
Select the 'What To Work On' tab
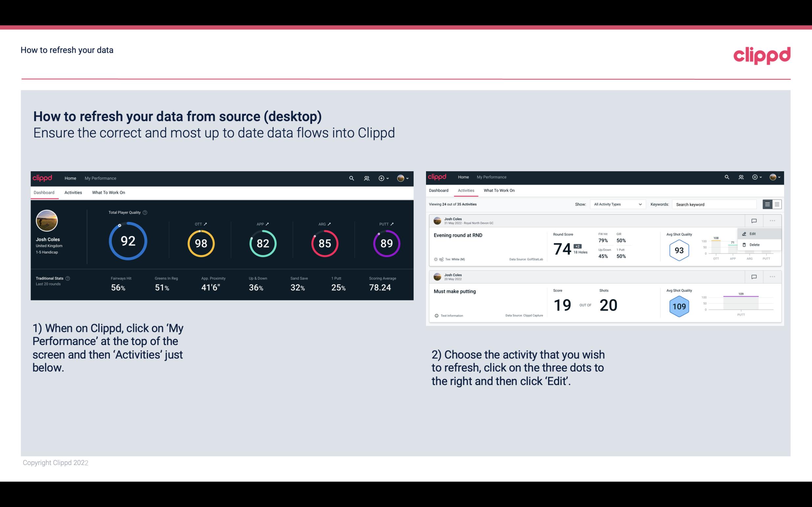[108, 192]
